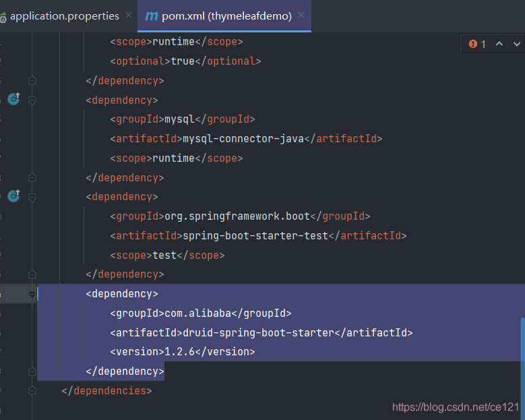The image size is (525, 420).
Task: Click gutter icon beside spring-boot-starter-test dependency
Action: click(13, 196)
